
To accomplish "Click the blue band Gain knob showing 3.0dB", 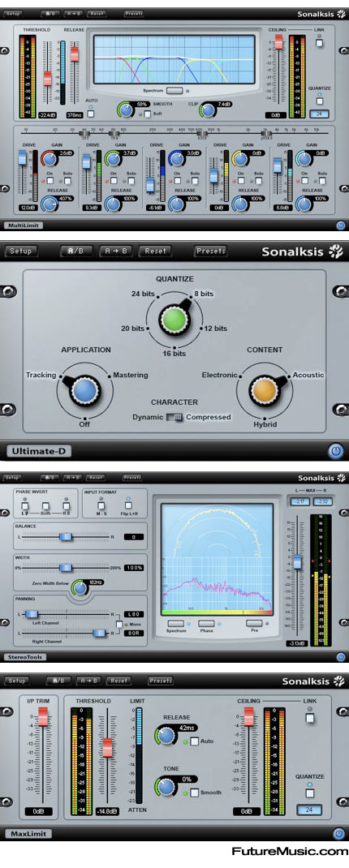I will click(177, 160).
